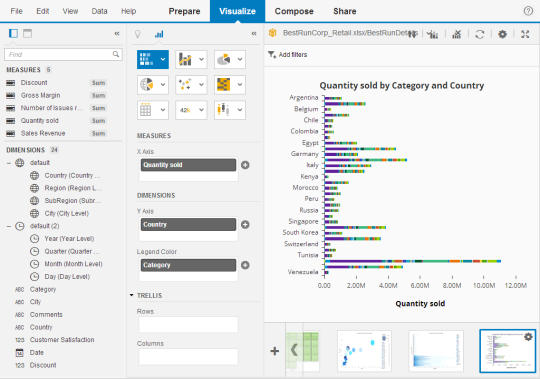Screen dimensions: 540x379
Task: Select the crosstab table chart type
Action: (146, 110)
